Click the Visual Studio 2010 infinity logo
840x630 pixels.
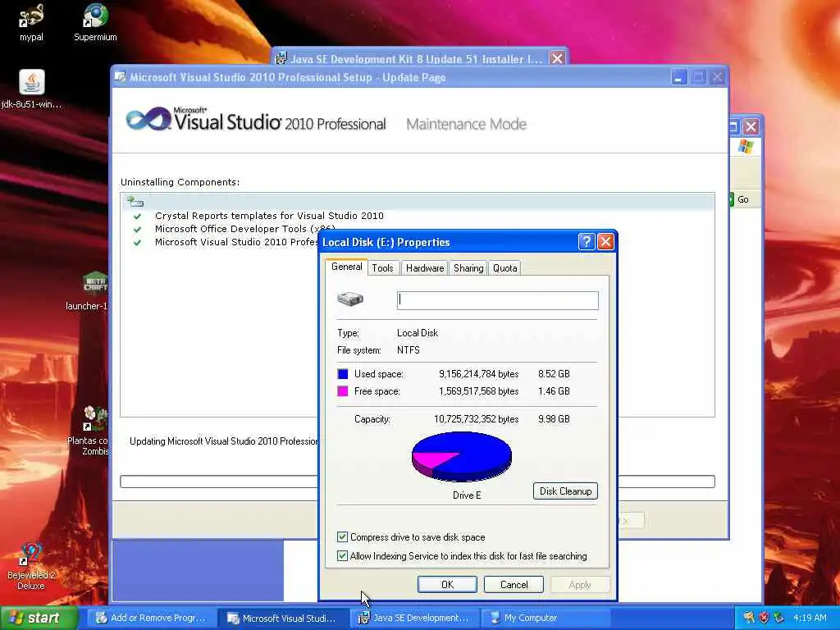[148, 118]
